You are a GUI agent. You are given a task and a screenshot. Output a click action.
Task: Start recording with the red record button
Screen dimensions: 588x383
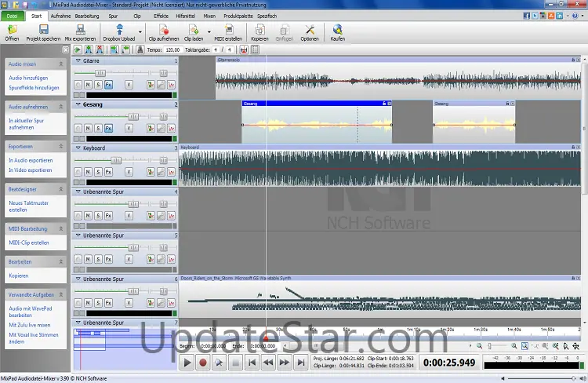click(x=203, y=363)
